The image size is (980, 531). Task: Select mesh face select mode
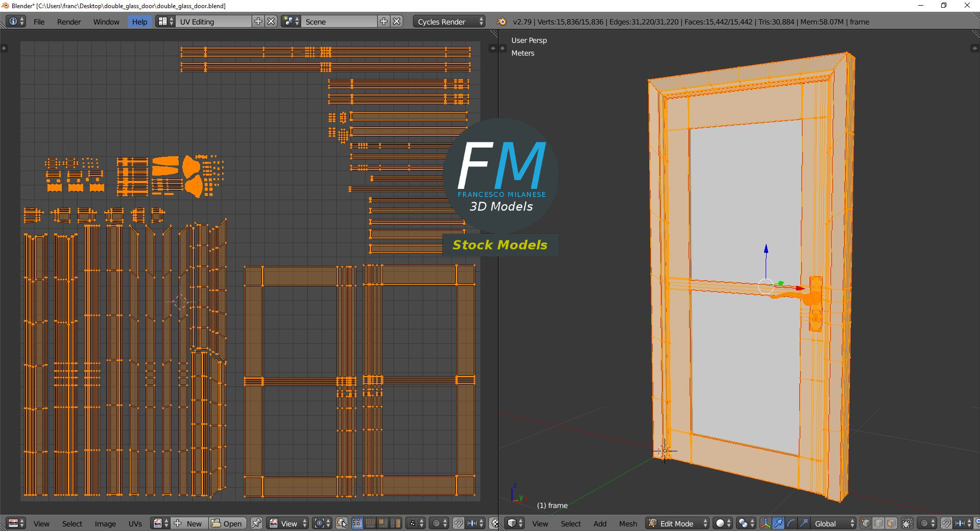point(891,523)
